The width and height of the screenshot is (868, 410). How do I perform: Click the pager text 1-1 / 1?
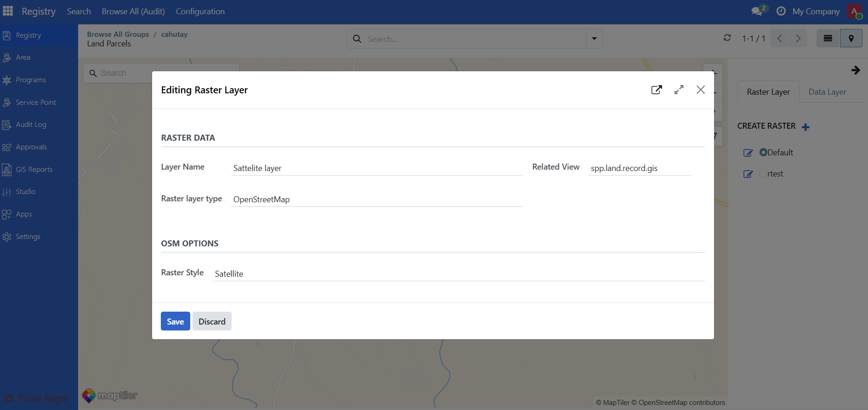[754, 39]
